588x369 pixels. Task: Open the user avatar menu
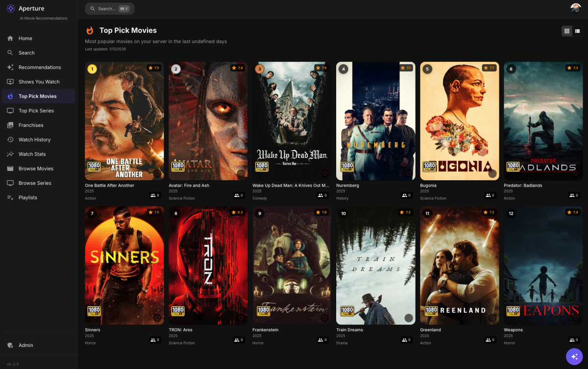(x=576, y=8)
